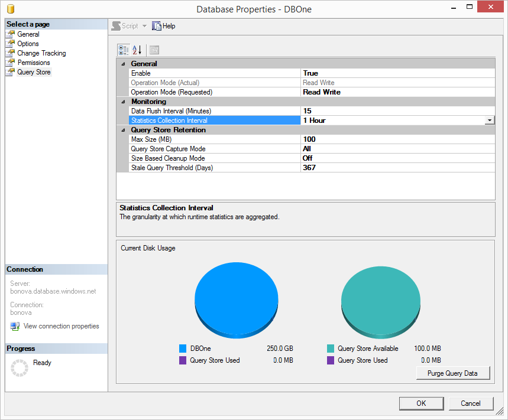Image resolution: width=508 pixels, height=420 pixels.
Task: Click the Property Pages icon
Action: [154, 50]
